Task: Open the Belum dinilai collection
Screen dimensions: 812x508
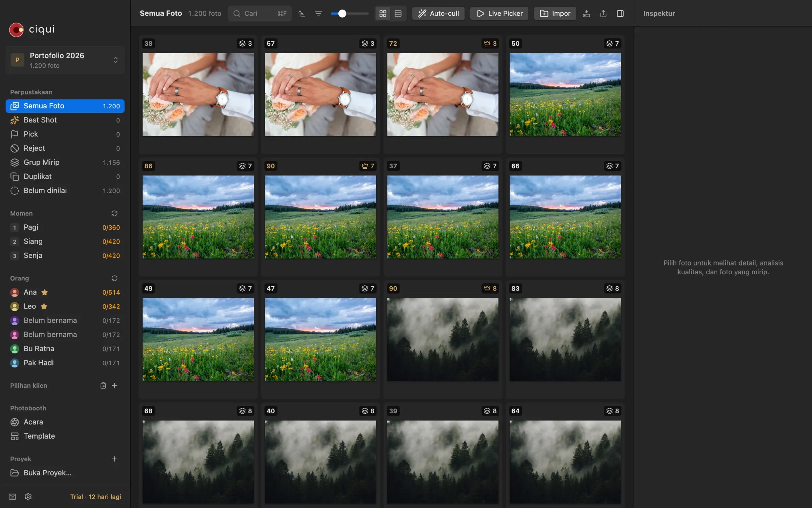Action: point(65,191)
